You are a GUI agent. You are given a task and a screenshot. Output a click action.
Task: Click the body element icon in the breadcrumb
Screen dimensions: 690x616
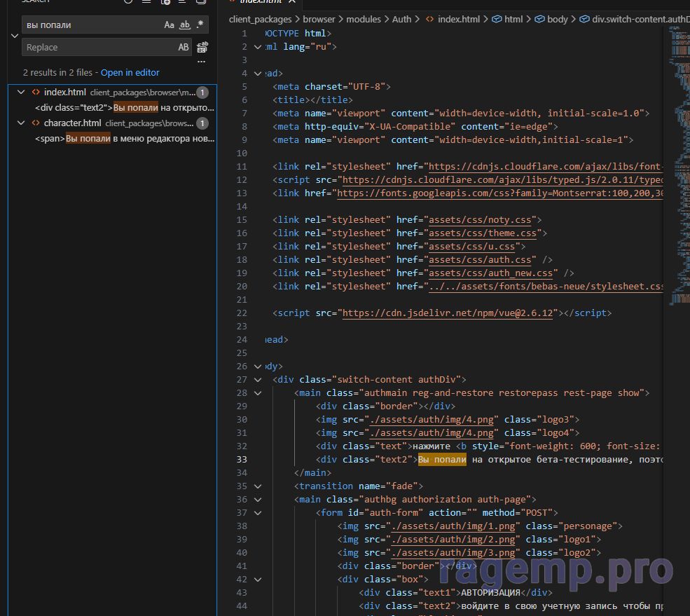539,20
